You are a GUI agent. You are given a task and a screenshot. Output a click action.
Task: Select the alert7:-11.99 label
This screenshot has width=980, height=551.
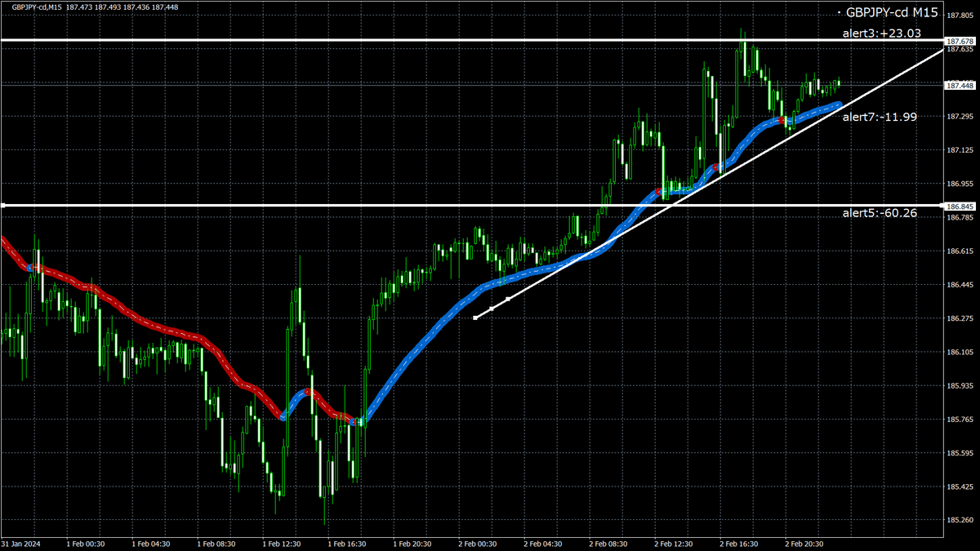880,117
